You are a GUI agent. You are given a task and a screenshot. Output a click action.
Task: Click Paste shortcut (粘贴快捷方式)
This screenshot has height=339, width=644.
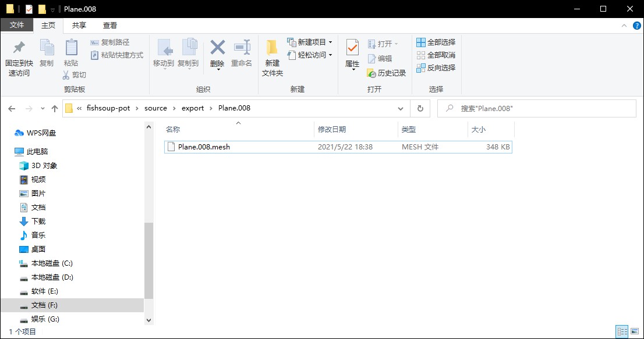point(116,55)
